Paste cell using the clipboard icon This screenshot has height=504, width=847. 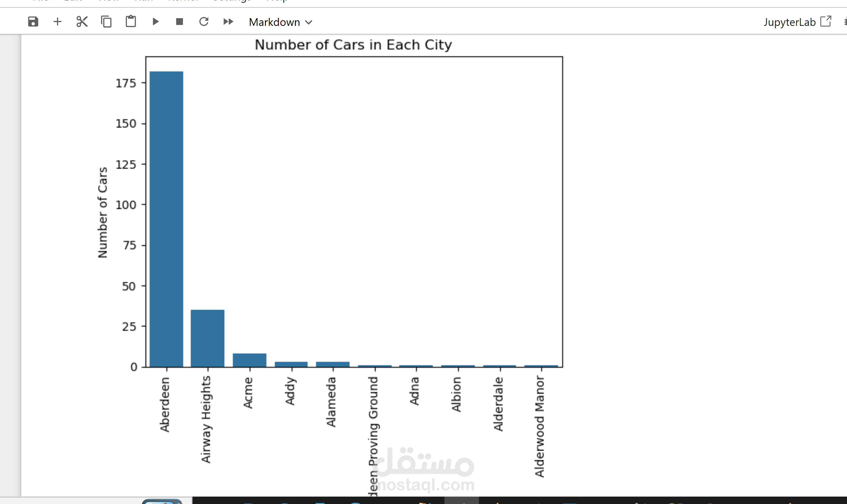131,21
